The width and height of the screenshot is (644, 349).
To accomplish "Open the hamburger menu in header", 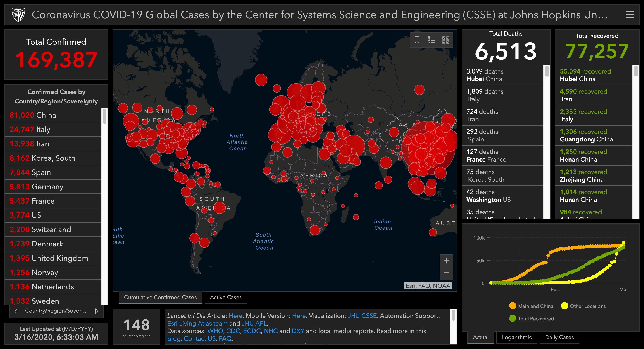I will pyautogui.click(x=630, y=15).
